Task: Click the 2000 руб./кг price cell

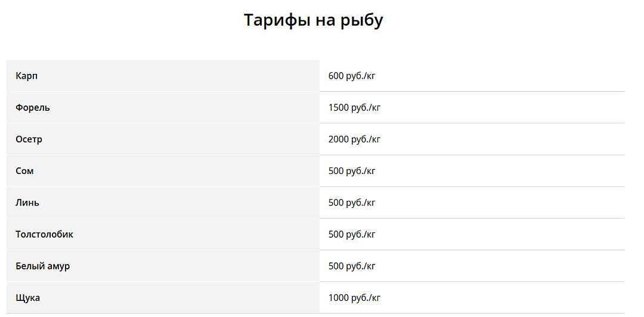Action: point(354,139)
